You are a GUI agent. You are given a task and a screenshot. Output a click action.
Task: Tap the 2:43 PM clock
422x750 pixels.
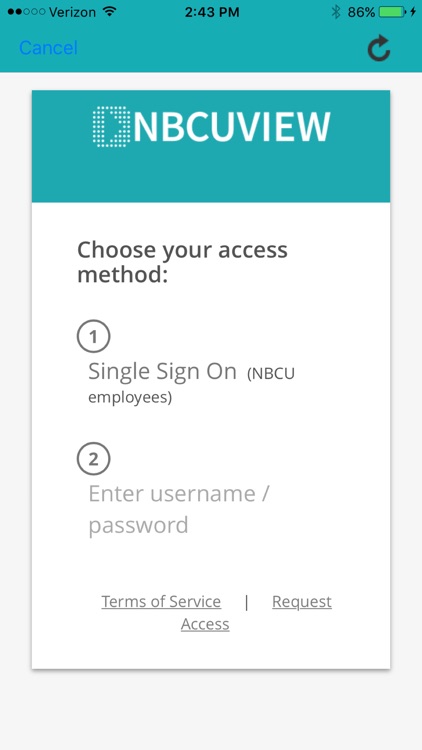click(211, 12)
